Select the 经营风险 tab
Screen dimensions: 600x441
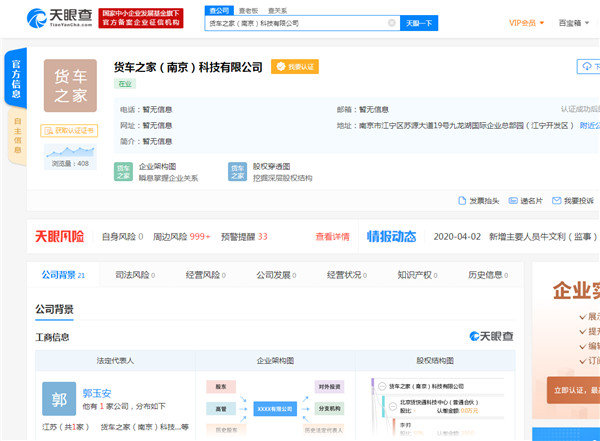click(x=205, y=275)
